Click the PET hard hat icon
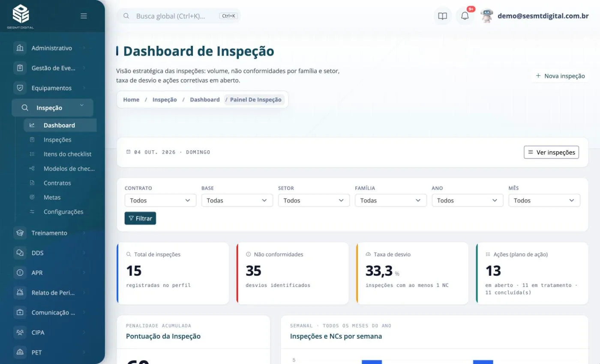Viewport: 600px width, 364px height. coord(20,352)
